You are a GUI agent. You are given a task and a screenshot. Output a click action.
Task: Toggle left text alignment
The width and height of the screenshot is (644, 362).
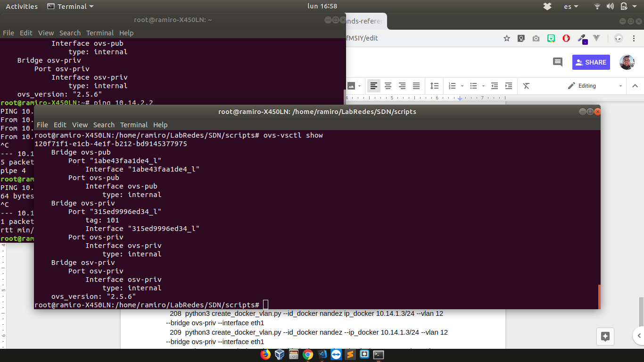click(x=374, y=86)
